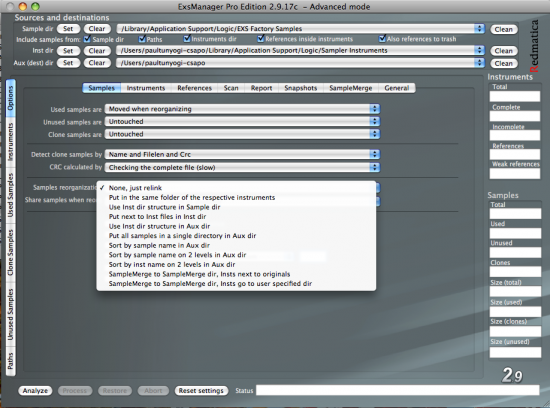The image size is (550, 408).
Task: Choose Sort by sample name on 2 levels
Action: coord(236,255)
